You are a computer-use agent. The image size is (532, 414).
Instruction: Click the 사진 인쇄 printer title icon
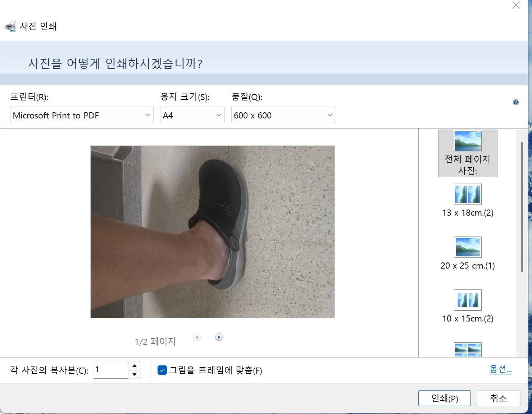point(10,26)
